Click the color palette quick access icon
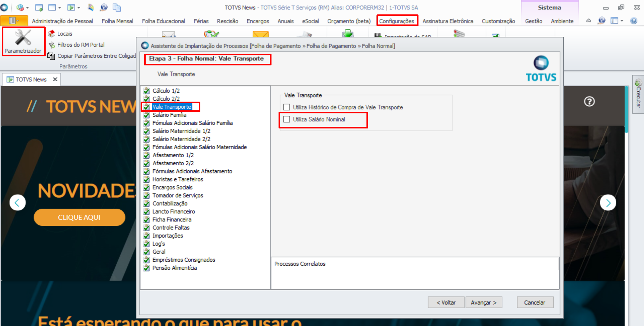The width and height of the screenshot is (644, 326). tap(91, 7)
